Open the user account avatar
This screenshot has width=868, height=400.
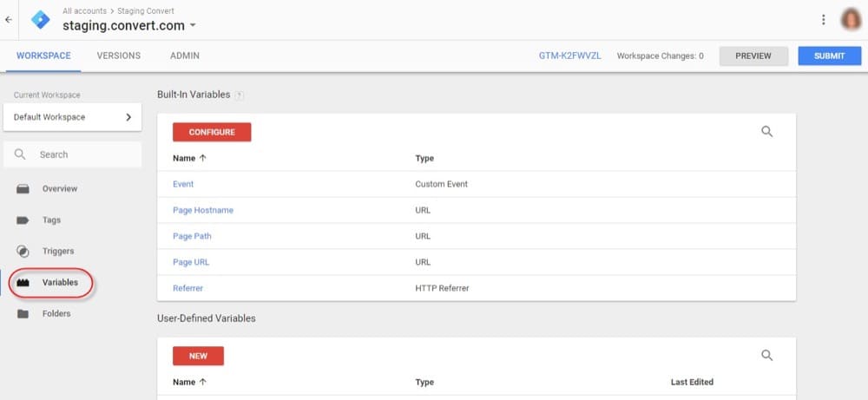[x=851, y=19]
